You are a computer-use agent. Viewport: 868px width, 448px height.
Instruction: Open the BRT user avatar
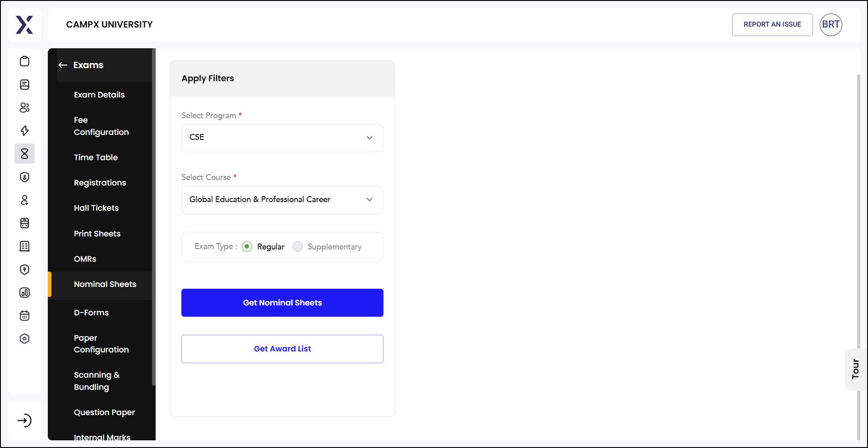click(831, 24)
